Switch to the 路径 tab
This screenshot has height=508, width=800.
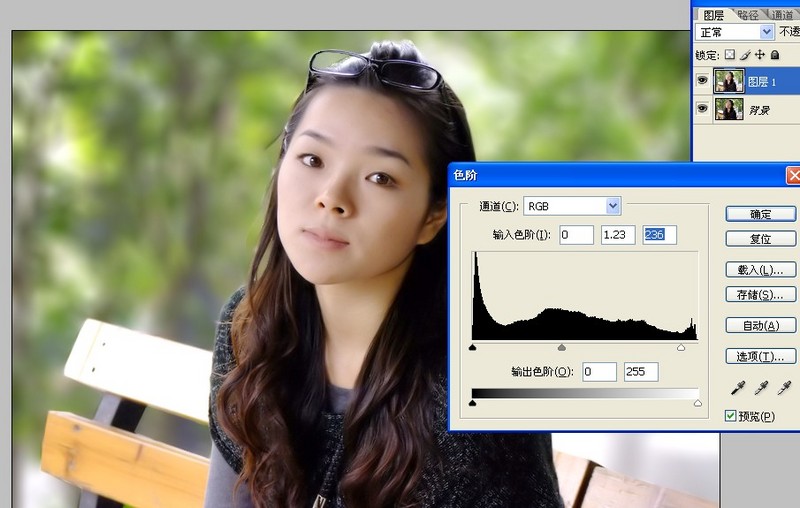(x=748, y=15)
